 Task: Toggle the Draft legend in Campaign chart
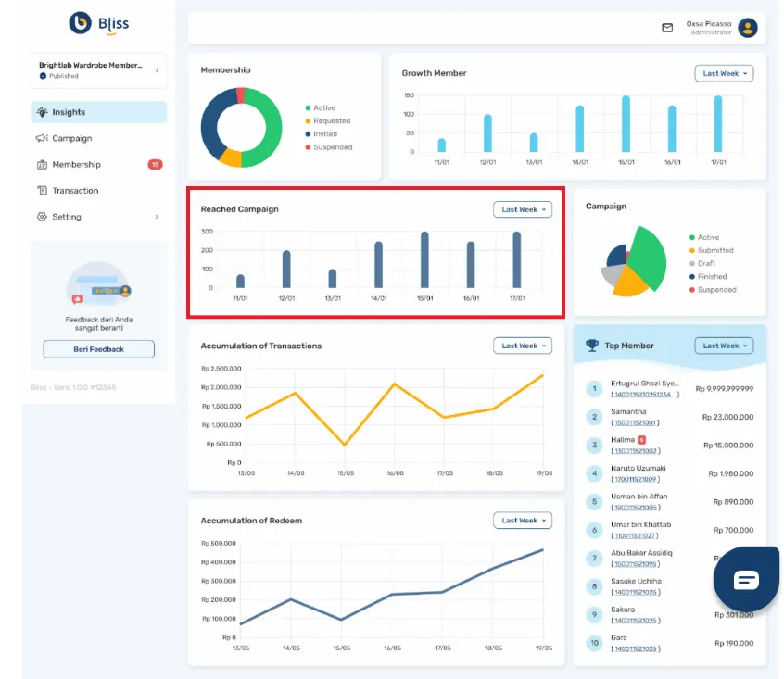(x=706, y=264)
